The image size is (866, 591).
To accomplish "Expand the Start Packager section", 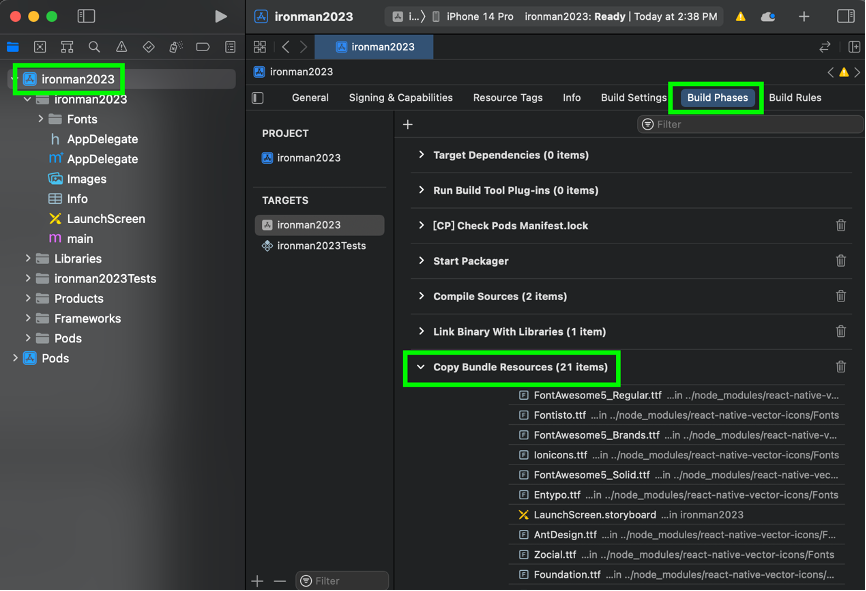I will (421, 261).
